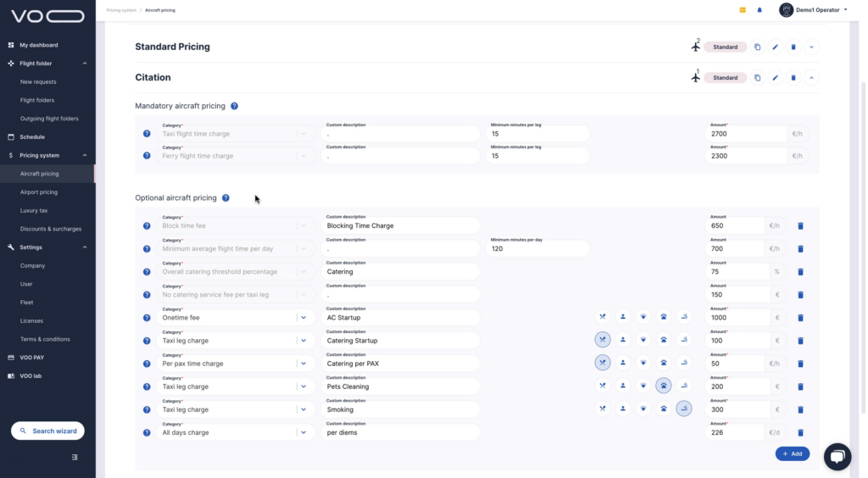Image resolution: width=868 pixels, height=478 pixels.
Task: Open Airport pricing in the sidebar
Action: (x=39, y=192)
